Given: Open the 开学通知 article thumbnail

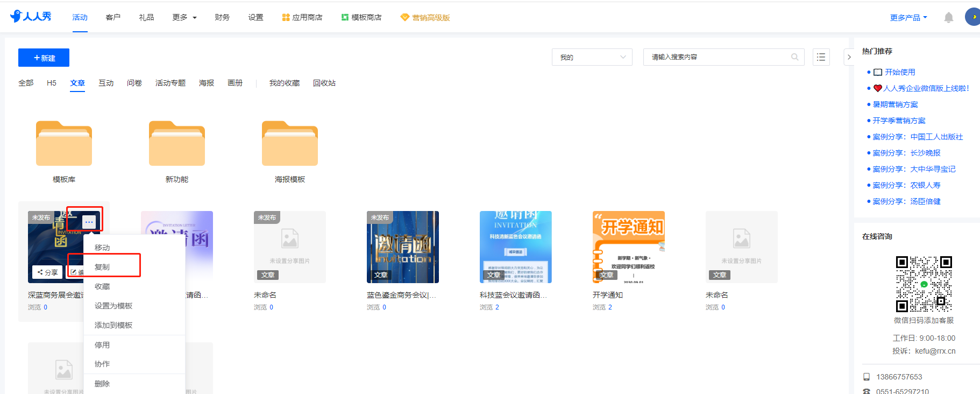Looking at the screenshot, I should [x=629, y=247].
